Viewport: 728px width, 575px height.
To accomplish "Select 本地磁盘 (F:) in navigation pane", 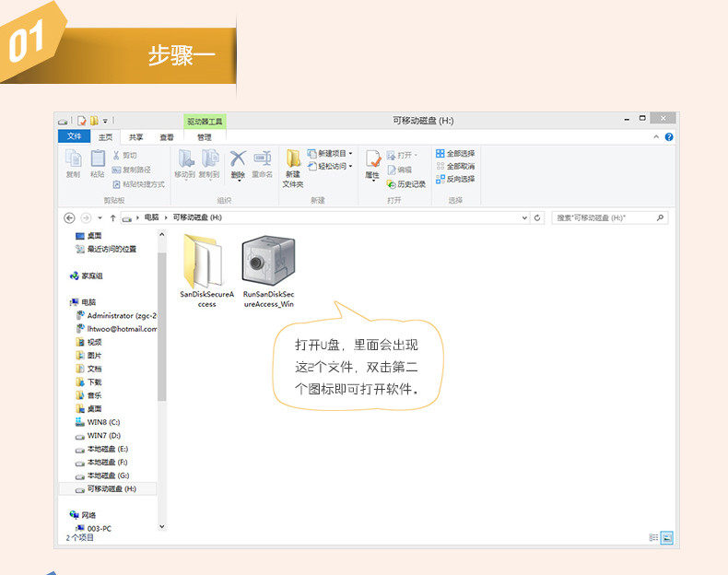I will coord(101,463).
